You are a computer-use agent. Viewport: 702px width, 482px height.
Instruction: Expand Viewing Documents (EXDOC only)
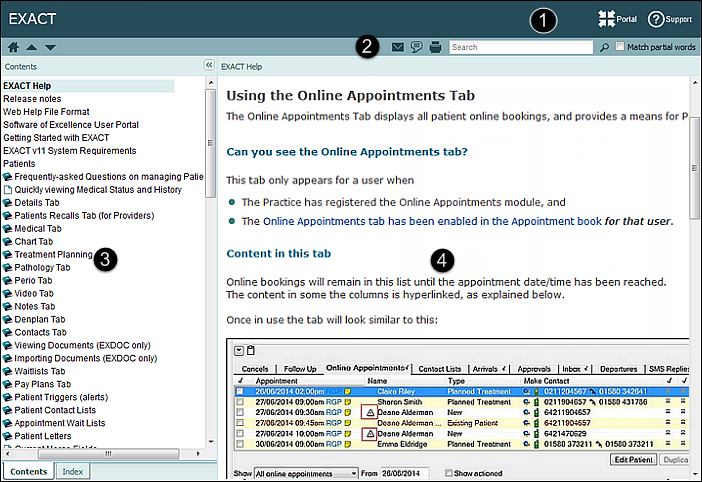[x=82, y=346]
